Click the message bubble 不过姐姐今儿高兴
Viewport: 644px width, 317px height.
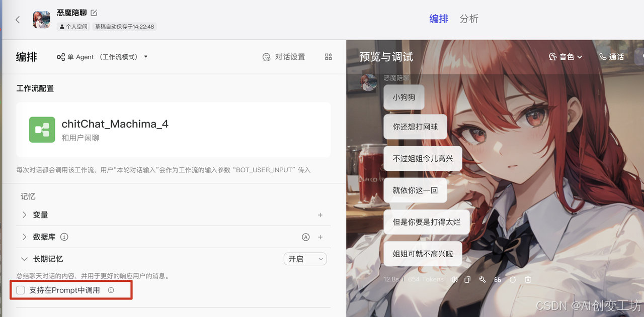(x=423, y=158)
